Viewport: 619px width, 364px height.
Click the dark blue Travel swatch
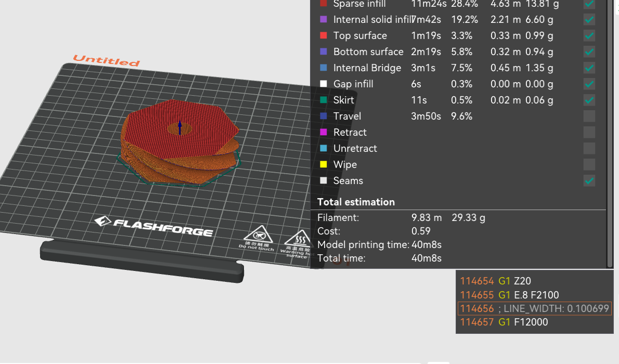[x=324, y=116]
